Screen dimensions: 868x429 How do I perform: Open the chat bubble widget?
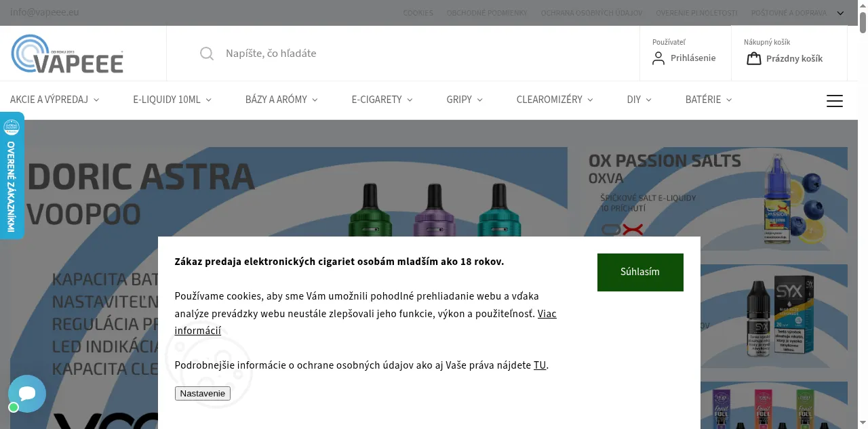pos(27,394)
